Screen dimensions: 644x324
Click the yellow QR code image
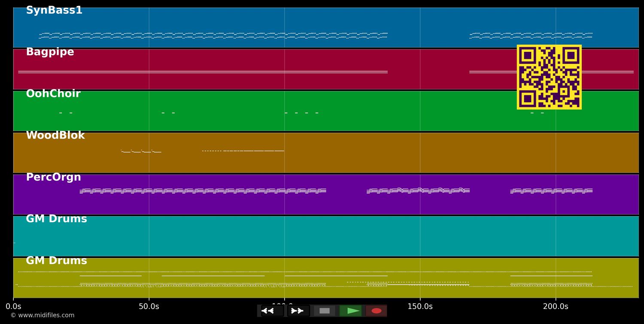coord(549,77)
